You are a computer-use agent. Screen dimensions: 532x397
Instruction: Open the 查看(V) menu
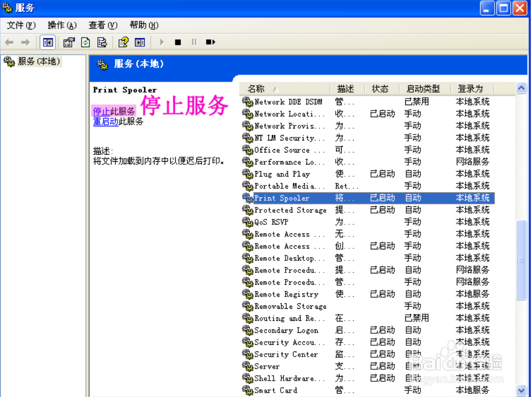click(103, 26)
